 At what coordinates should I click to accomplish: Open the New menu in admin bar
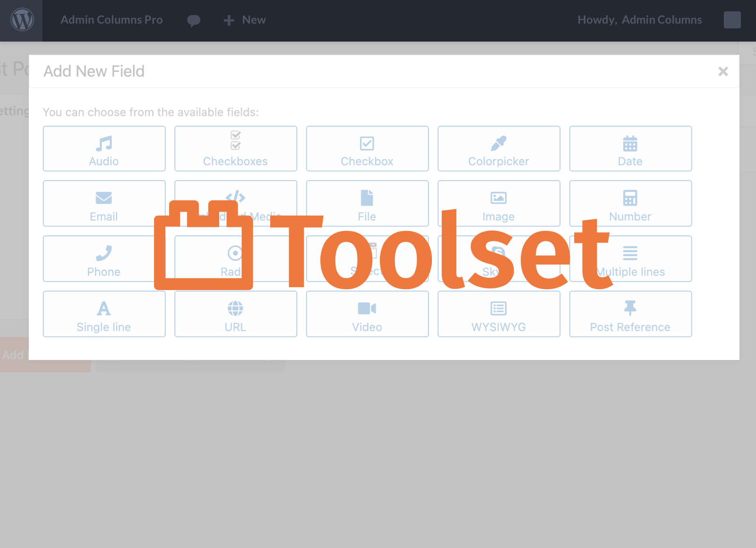(x=244, y=20)
